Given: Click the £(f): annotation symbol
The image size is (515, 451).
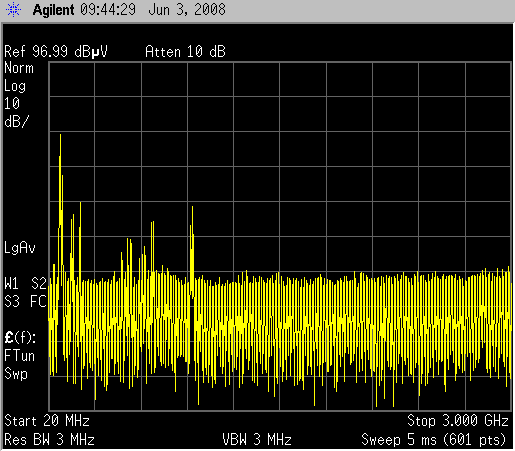Looking at the screenshot, I should click(20, 338).
